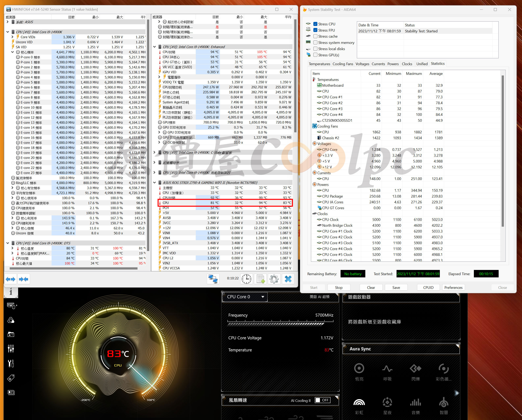Uncheck Stress FPU in AIDA64
The width and height of the screenshot is (522, 420).
coord(315,30)
